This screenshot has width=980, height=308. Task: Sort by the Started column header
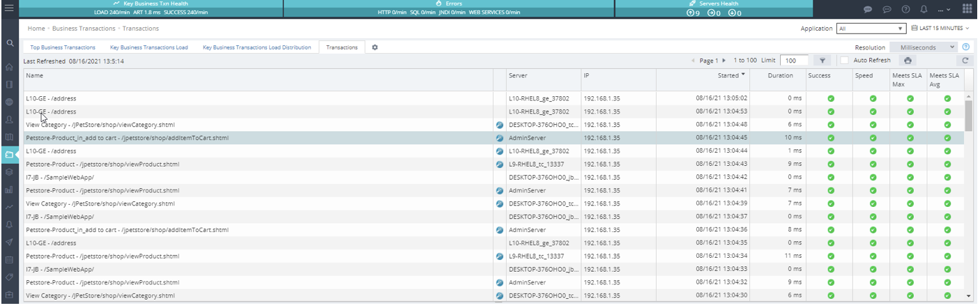point(731,75)
